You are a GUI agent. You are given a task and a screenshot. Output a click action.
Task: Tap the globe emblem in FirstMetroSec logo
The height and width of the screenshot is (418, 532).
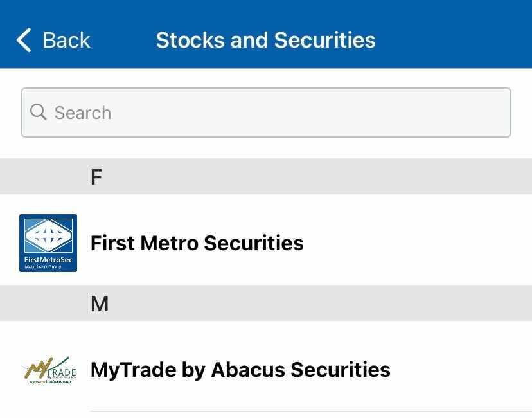click(48, 235)
